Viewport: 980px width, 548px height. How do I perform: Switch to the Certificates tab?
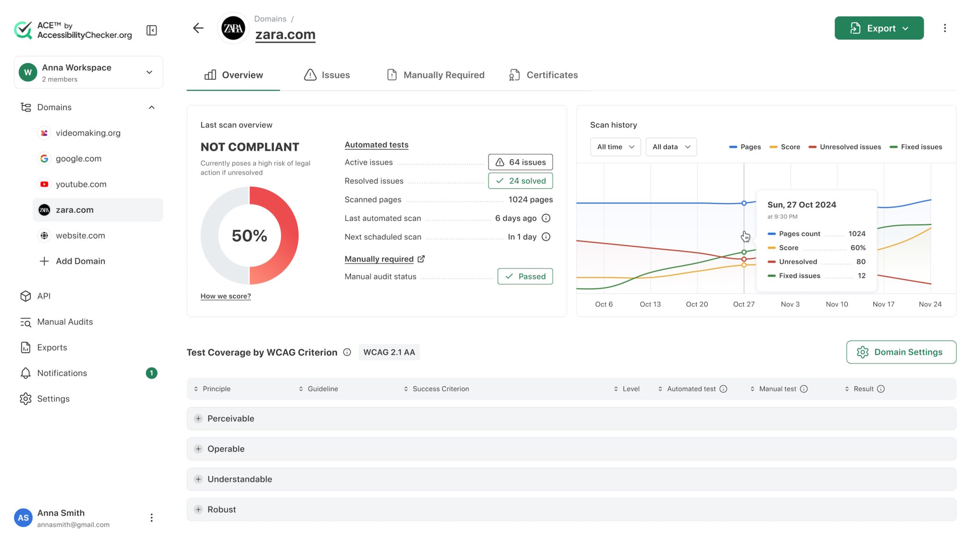point(543,75)
